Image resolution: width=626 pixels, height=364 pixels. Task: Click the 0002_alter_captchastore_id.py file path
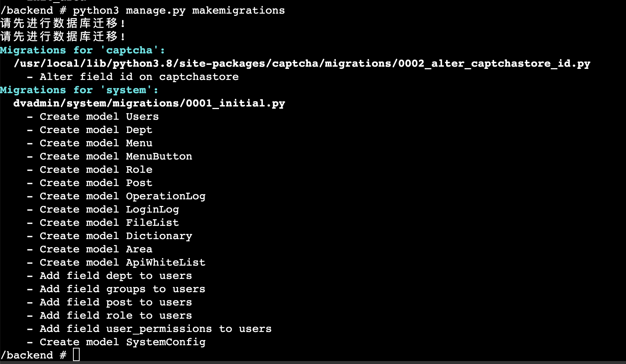point(302,63)
